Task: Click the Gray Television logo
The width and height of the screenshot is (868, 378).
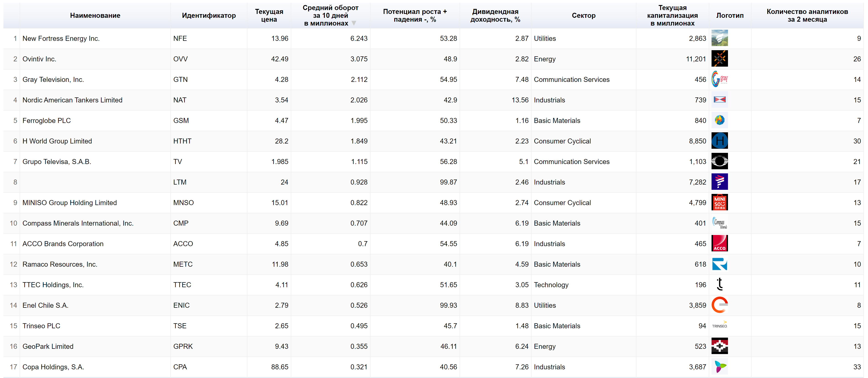Action: click(720, 79)
